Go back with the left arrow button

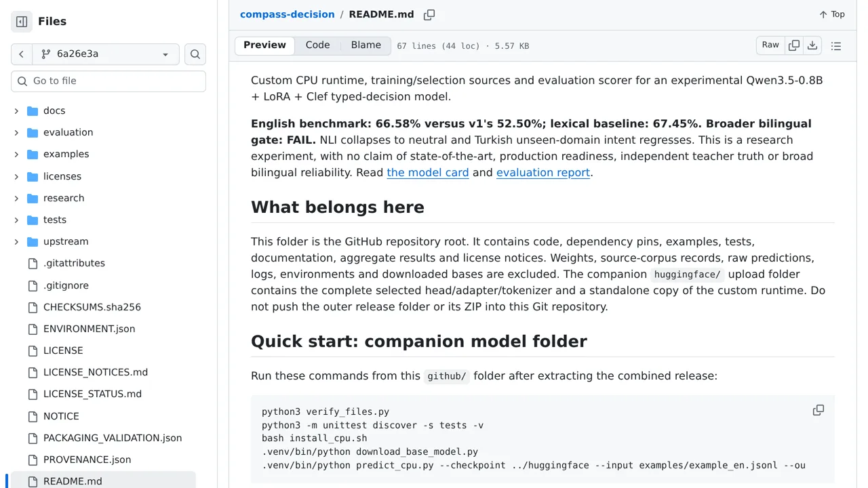(x=22, y=54)
